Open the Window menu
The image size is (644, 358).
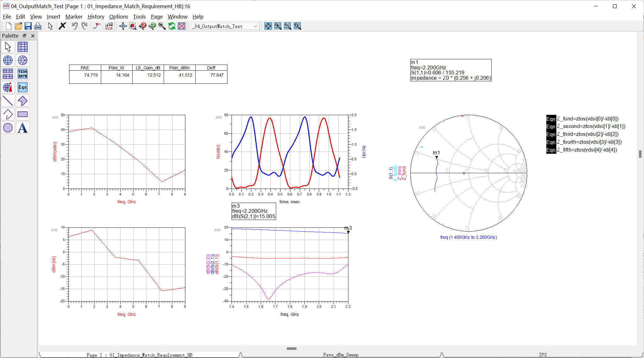click(x=177, y=17)
